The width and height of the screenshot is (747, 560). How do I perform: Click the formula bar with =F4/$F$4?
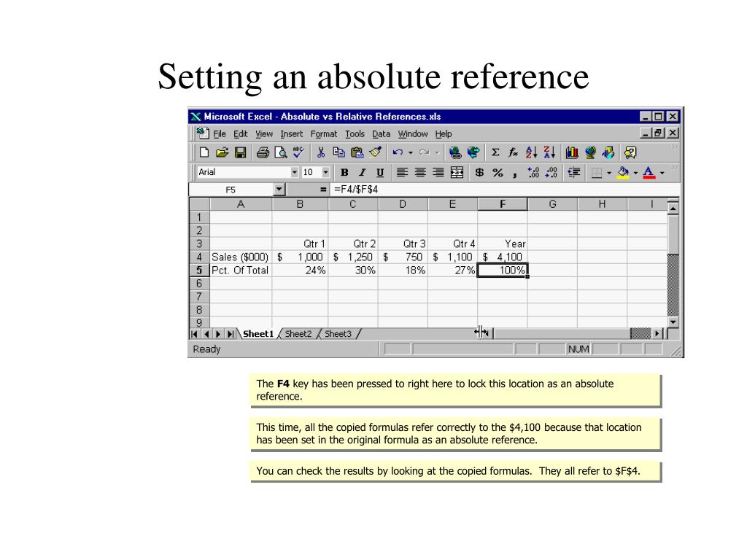(x=505, y=190)
